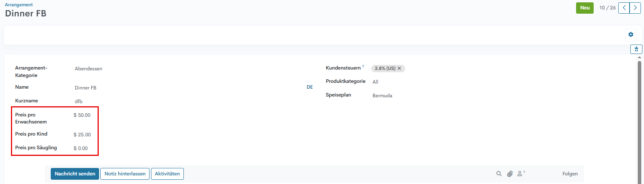This screenshot has height=184, width=644.
Task: Open the gear actions menu
Action: 631,35
